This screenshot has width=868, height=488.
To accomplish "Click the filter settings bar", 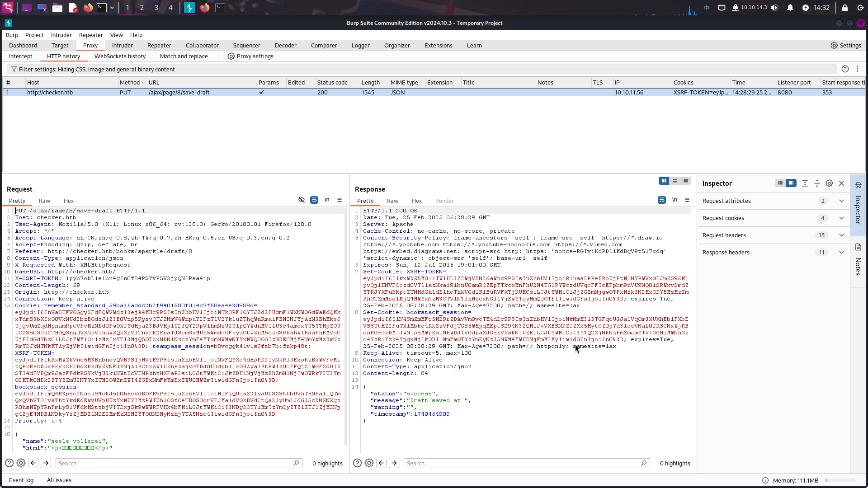I will point(421,70).
